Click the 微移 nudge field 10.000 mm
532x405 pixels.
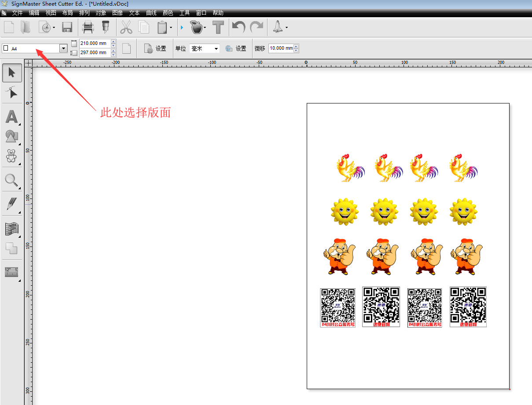click(281, 48)
